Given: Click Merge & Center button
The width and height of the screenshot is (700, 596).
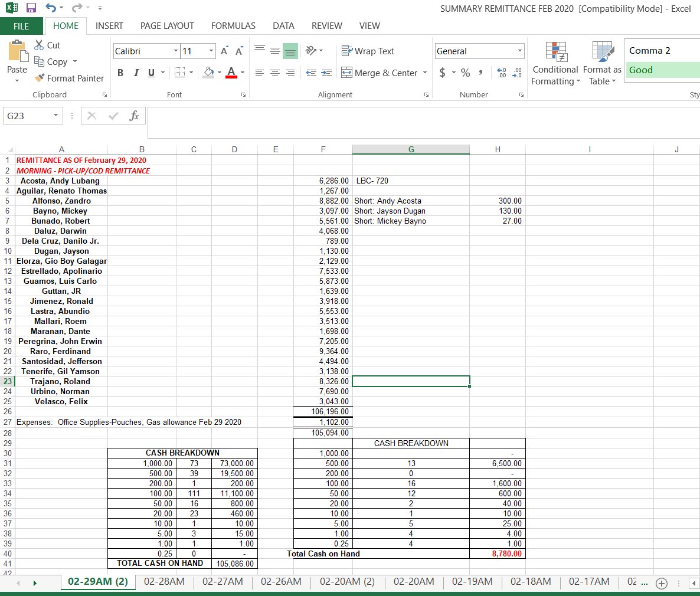Looking at the screenshot, I should [380, 73].
